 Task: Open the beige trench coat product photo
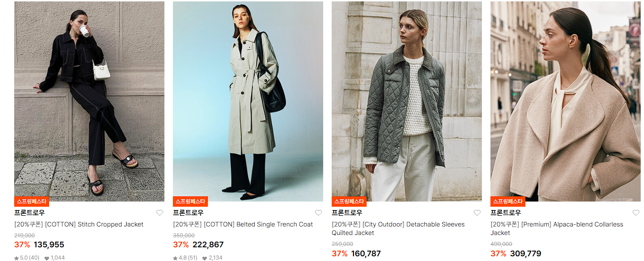248,101
